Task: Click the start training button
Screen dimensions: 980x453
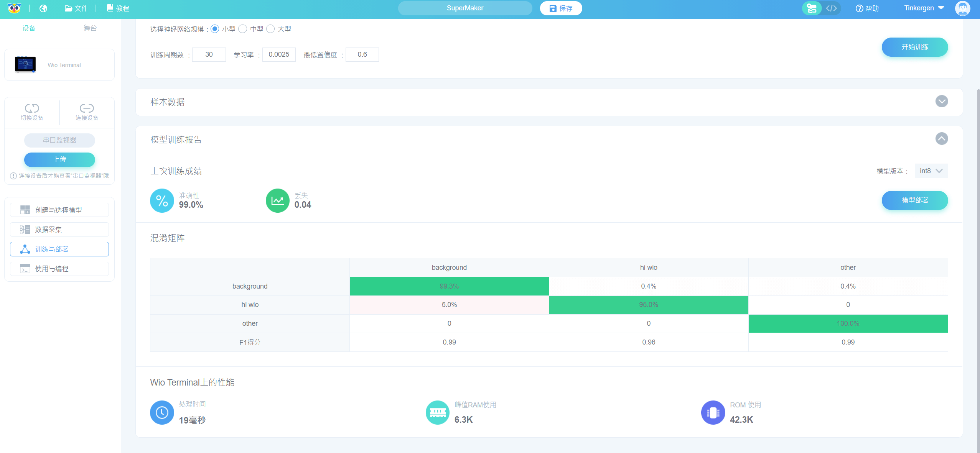Action: coord(914,47)
